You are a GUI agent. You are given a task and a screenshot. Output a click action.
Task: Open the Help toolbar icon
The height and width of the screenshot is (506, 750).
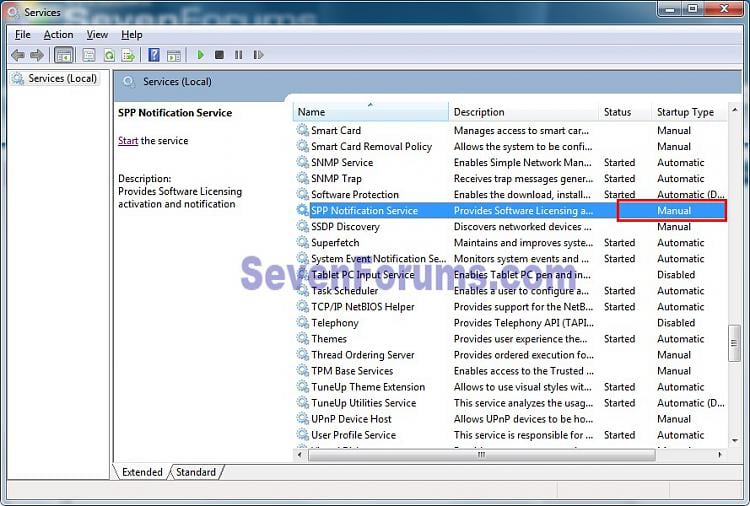point(154,55)
